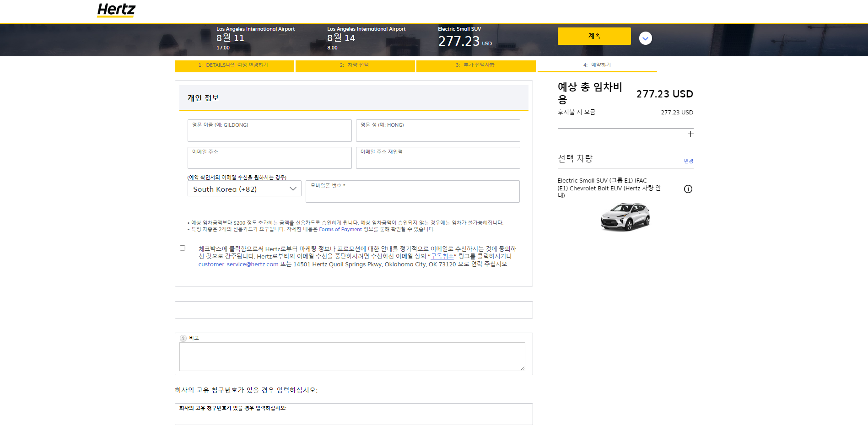The image size is (868, 437).
Task: Click the 변경 link to change vehicle
Action: point(688,161)
